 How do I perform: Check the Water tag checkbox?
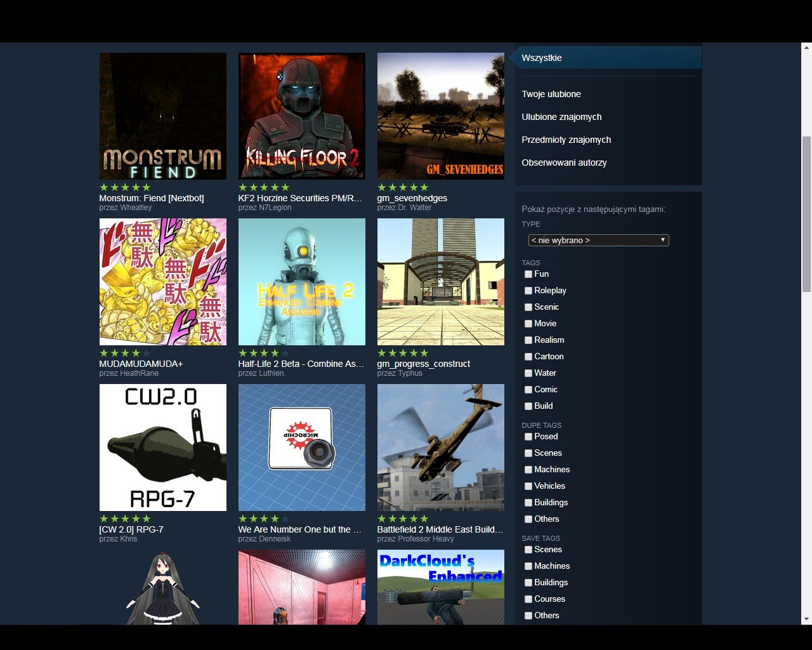(528, 373)
